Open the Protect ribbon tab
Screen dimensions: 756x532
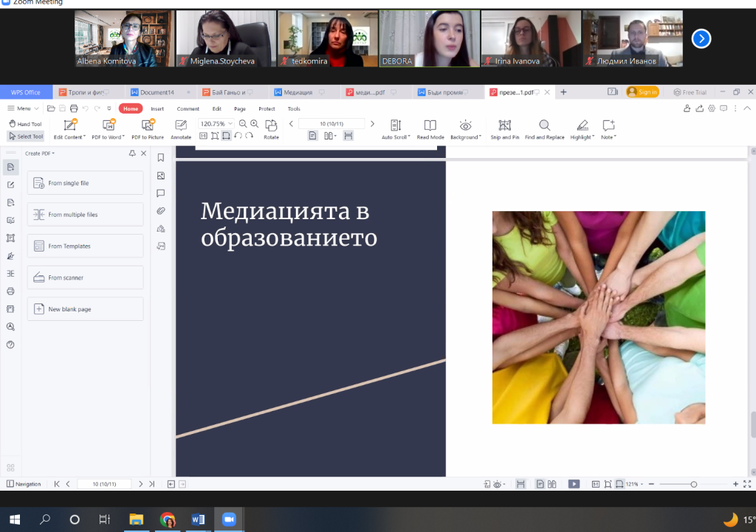pos(267,109)
